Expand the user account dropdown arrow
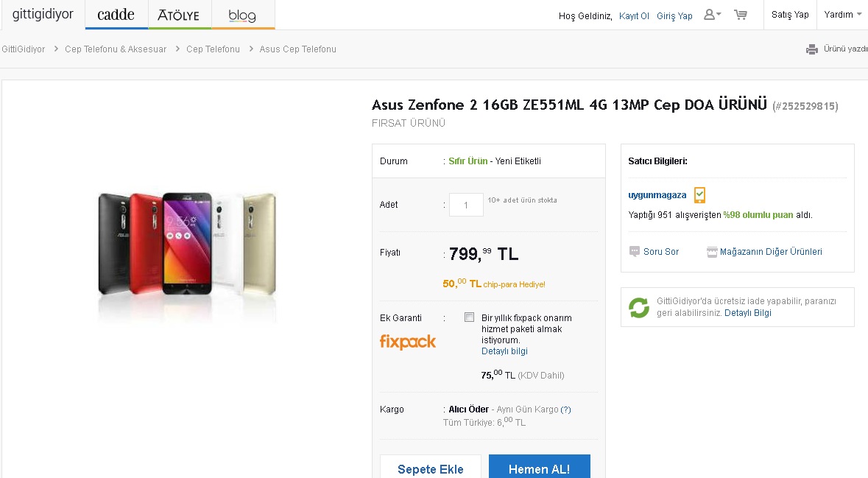Viewport: 868px width, 478px height. tap(719, 15)
